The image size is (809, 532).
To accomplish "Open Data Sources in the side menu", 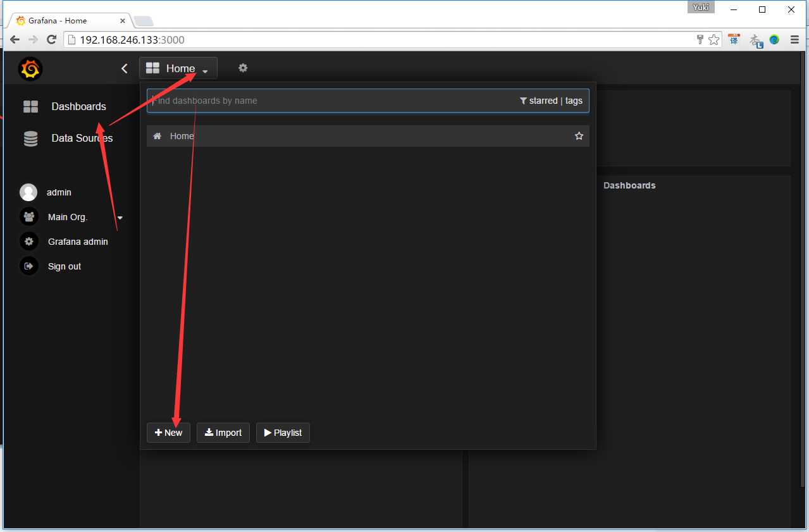I will click(x=82, y=138).
